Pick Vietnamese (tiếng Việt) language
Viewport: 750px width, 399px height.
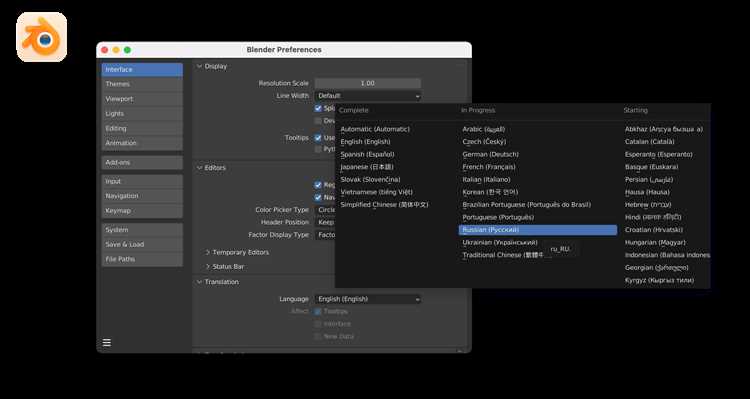(376, 192)
